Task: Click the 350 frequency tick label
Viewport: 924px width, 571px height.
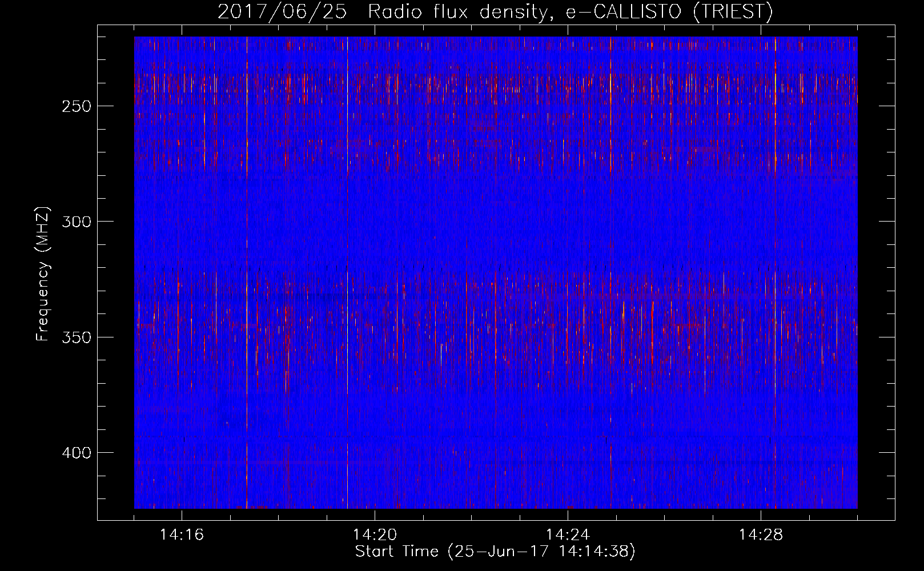Action: (76, 337)
